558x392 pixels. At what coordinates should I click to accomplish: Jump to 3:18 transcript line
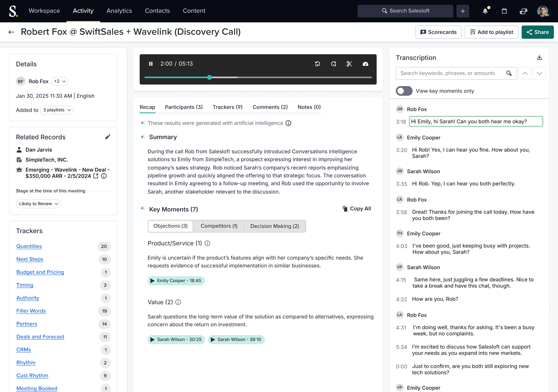point(476,122)
